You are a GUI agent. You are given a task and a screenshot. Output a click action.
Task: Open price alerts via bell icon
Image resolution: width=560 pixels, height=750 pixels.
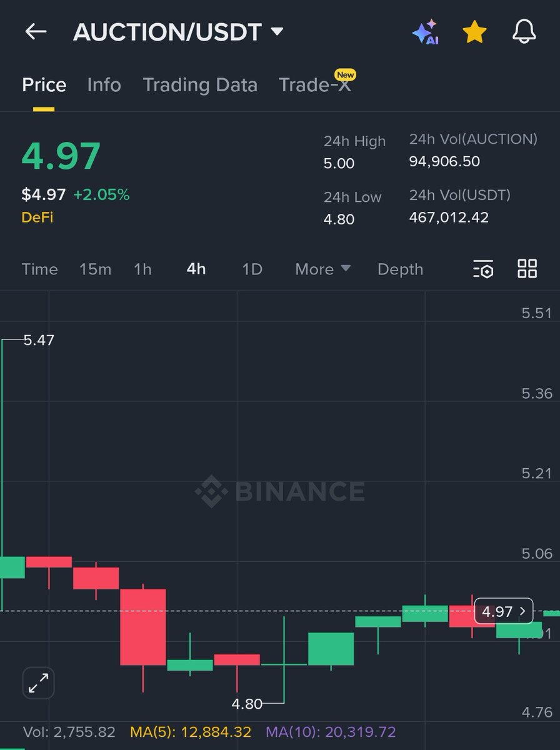[524, 32]
